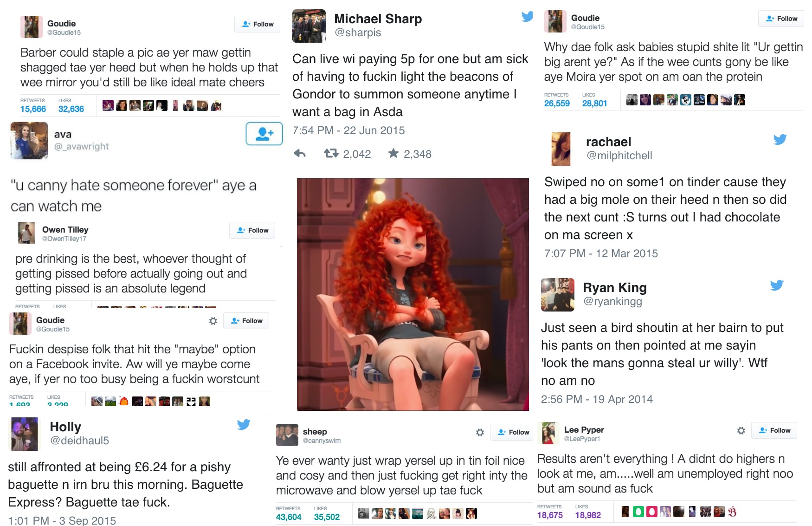This screenshot has width=812, height=526.
Task: Click the Twitter bird on rachael's tweet
Action: pos(780,139)
